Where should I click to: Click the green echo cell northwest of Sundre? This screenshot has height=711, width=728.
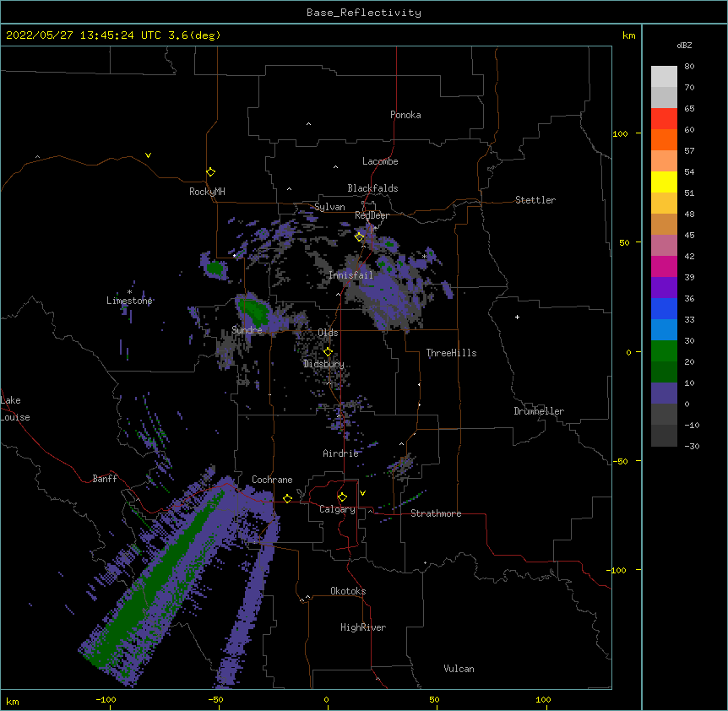(x=215, y=268)
